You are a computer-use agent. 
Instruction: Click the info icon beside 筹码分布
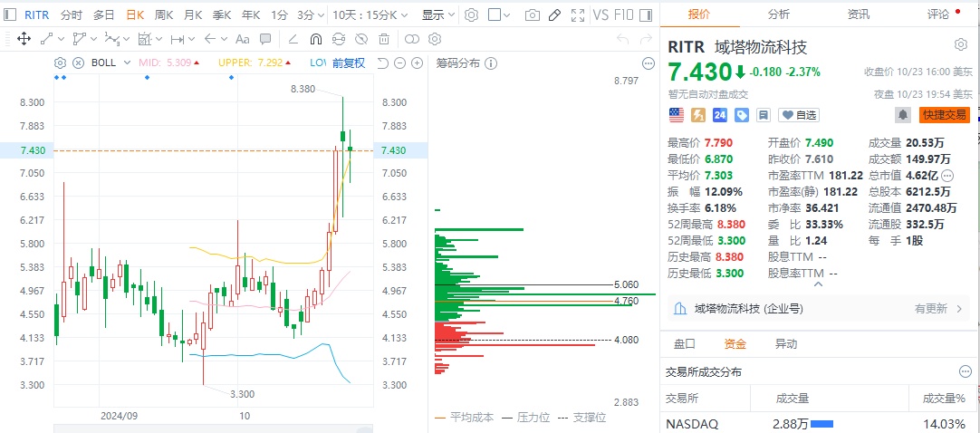pos(491,63)
